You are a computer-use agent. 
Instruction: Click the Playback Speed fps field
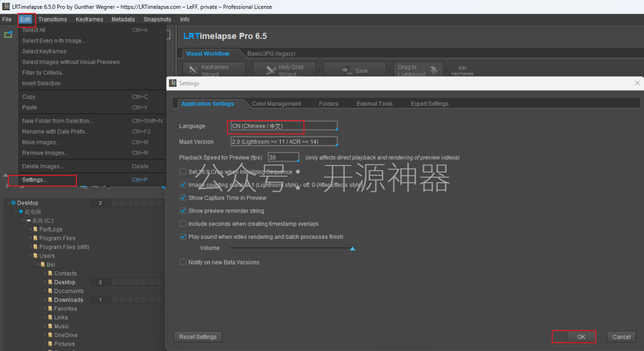[x=283, y=158]
